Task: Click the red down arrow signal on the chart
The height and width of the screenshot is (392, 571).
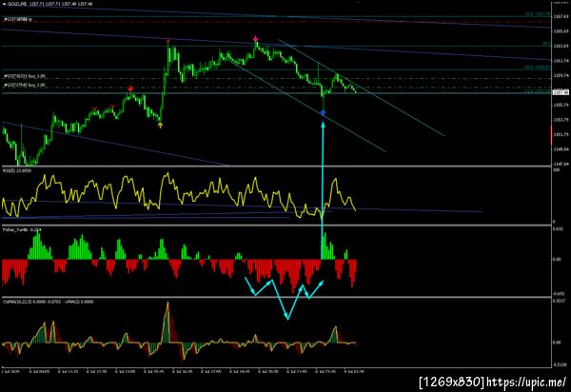Action: click(130, 88)
